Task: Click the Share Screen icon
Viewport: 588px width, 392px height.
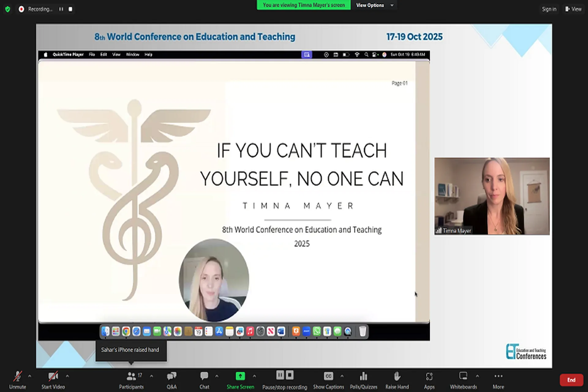Action: click(x=240, y=376)
